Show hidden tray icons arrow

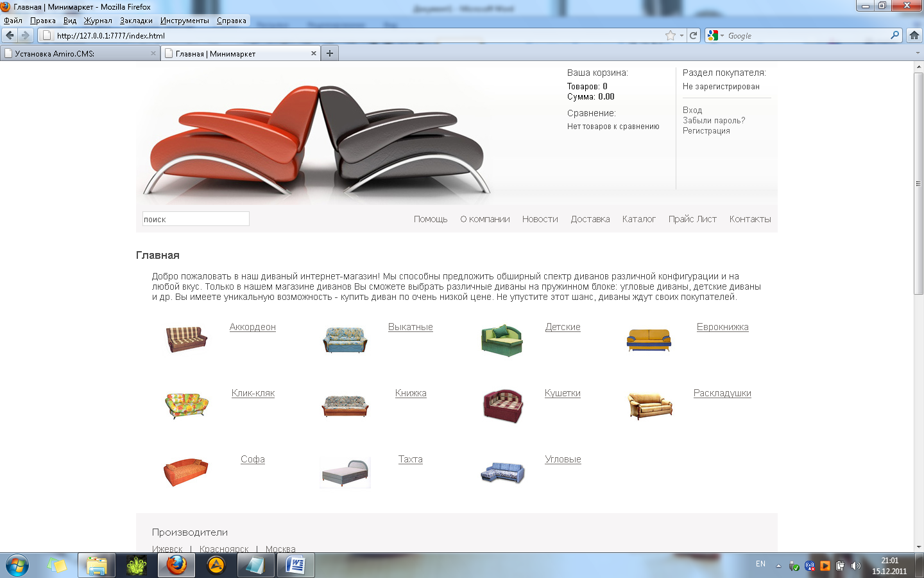click(x=778, y=566)
